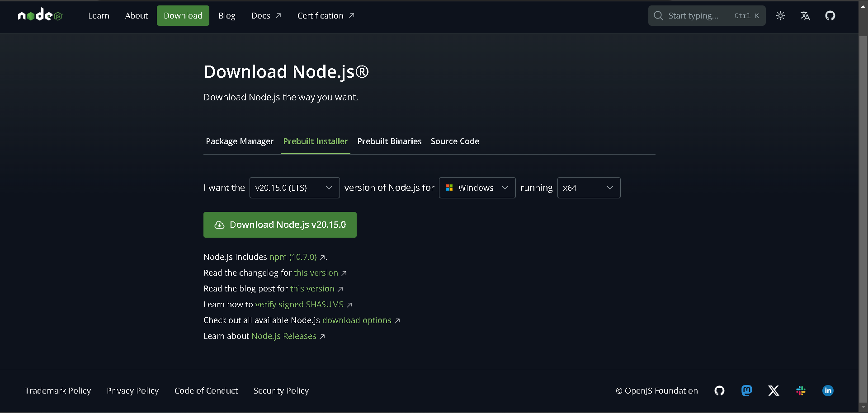868x413 pixels.
Task: Open the download options link
Action: point(357,320)
